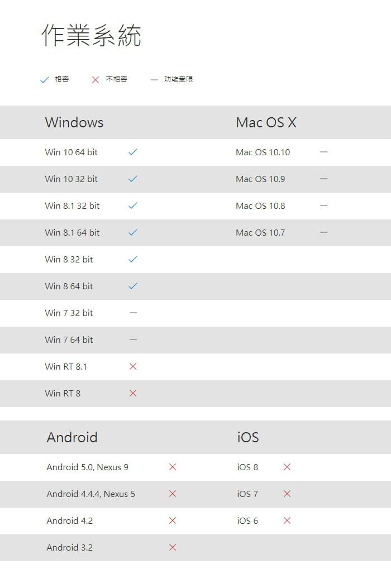Click the 功能受限 legend label
Screen dimensions: 391x588
click(179, 79)
